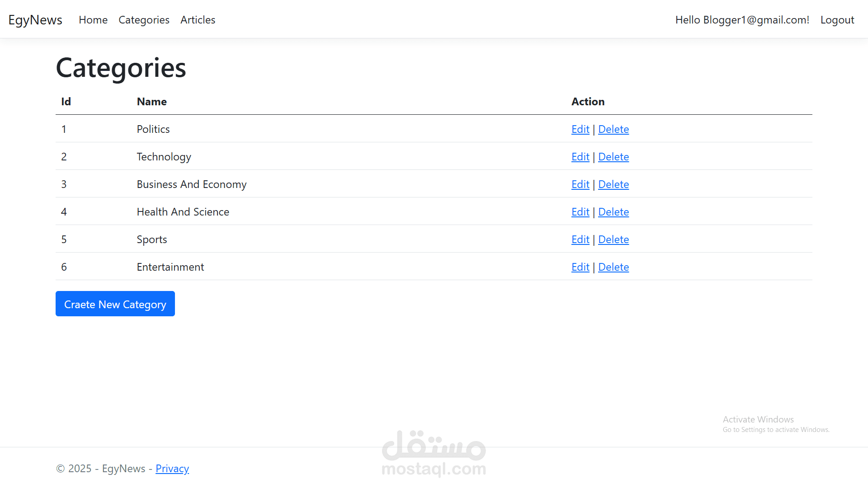This screenshot has width=868, height=488.
Task: Delete the Sports category
Action: tap(613, 239)
